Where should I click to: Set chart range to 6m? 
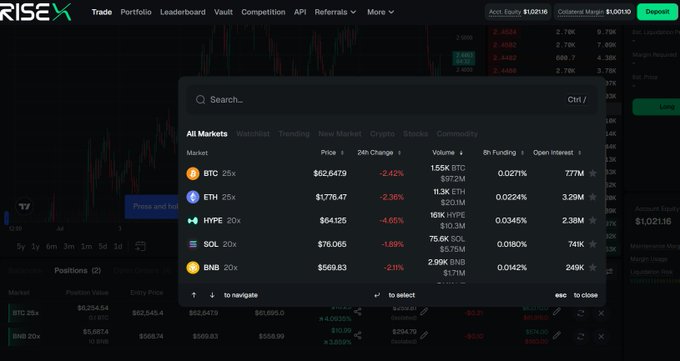(x=51, y=246)
